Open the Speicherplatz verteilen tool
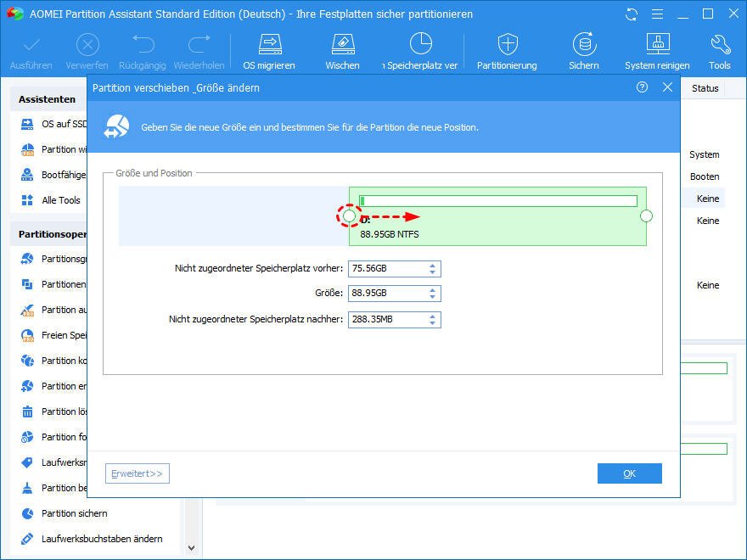This screenshot has width=747, height=560. [420, 52]
